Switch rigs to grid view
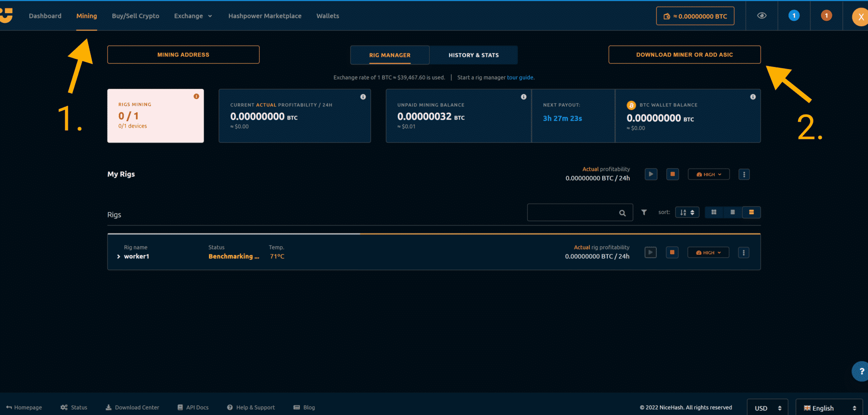The image size is (868, 415). [714, 212]
